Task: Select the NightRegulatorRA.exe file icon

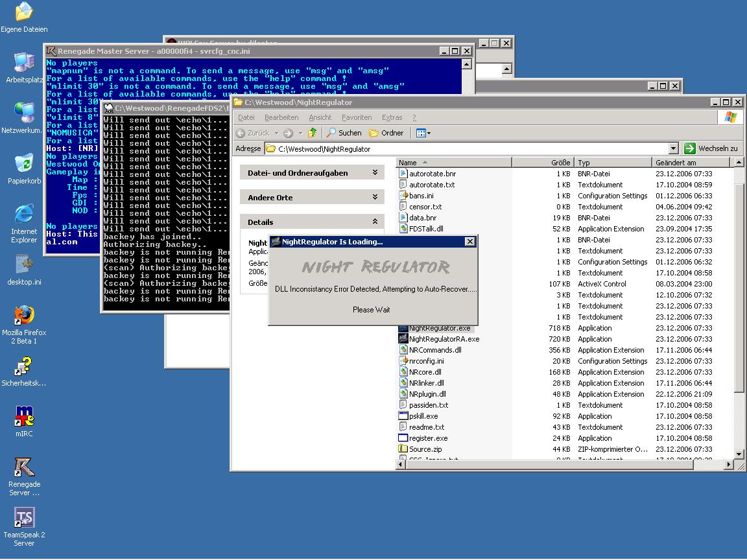Action: (x=403, y=339)
